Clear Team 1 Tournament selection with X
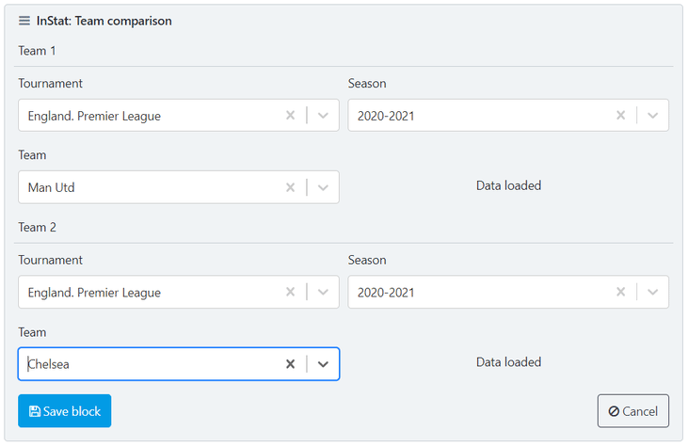 290,115
